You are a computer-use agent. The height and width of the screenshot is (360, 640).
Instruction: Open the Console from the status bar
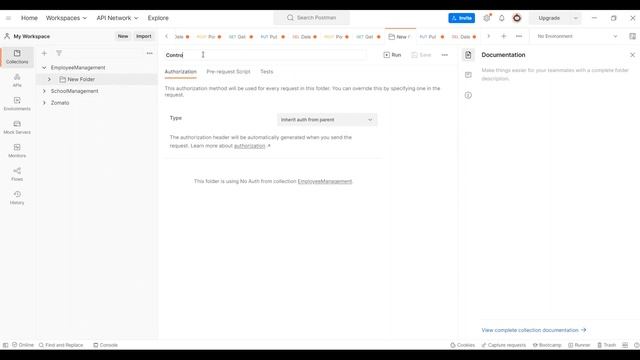105,345
